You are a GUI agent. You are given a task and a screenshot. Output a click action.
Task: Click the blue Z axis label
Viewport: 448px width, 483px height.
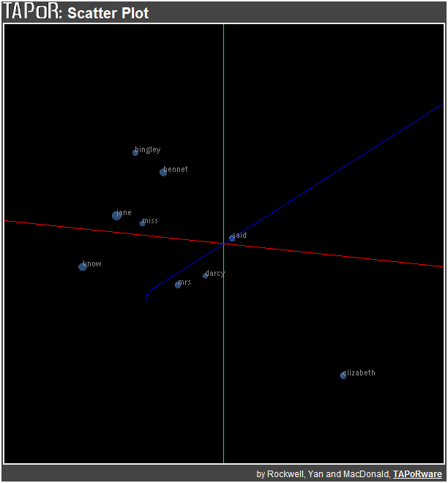[147, 298]
